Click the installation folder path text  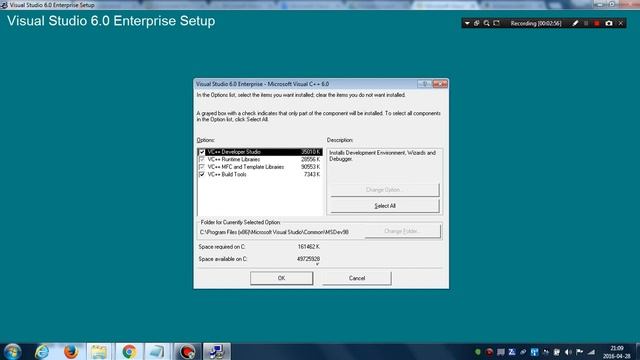coord(274,232)
